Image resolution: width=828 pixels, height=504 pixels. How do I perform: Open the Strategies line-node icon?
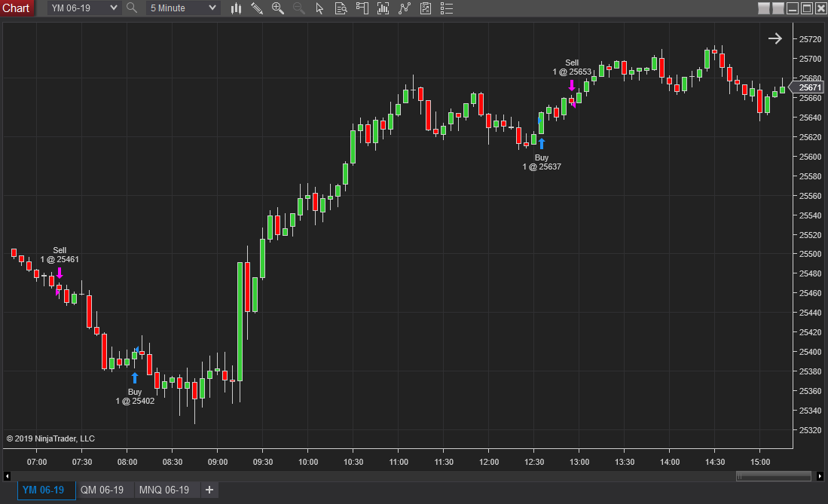click(x=404, y=8)
